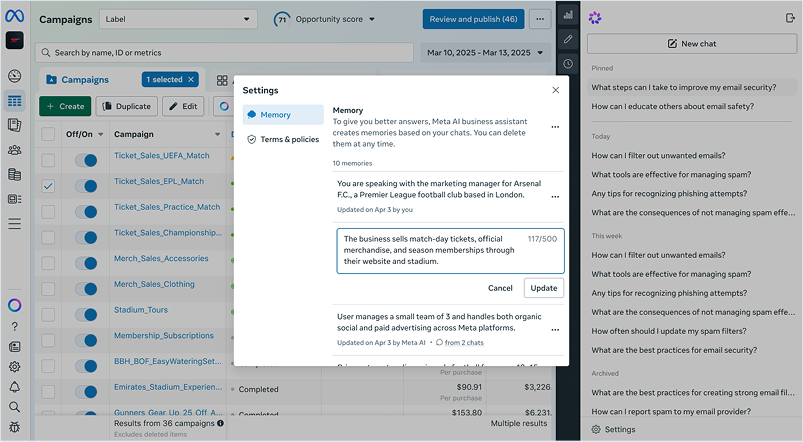
Task: Open the bug report icon
Action: point(14,427)
